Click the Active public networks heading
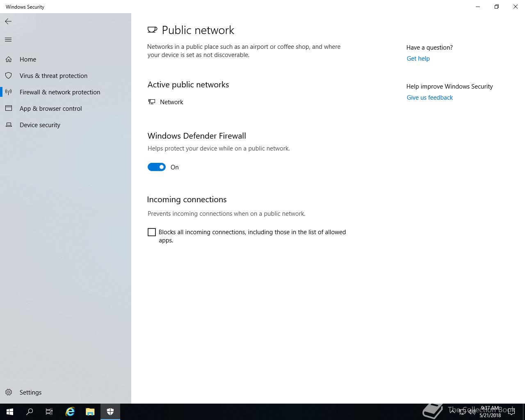525x420 pixels. point(188,84)
